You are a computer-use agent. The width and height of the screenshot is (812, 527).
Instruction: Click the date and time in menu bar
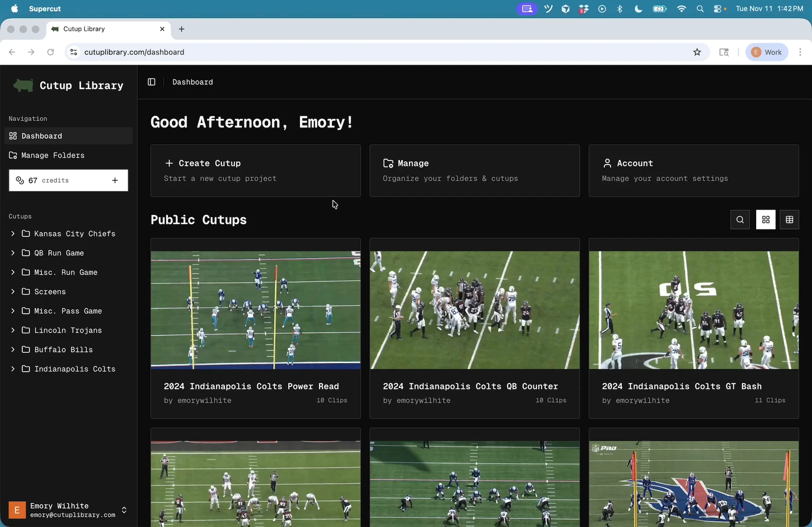(769, 9)
